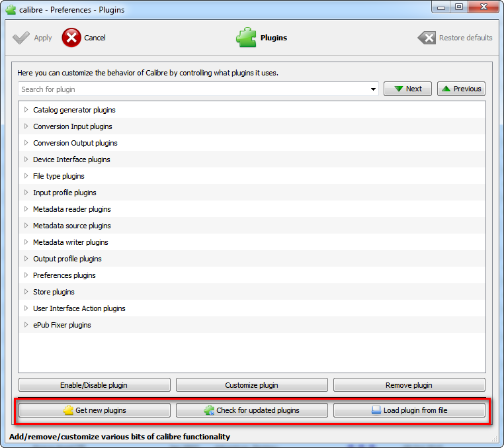The width and height of the screenshot is (504, 448).
Task: Expand Preferences plugins
Action: (x=26, y=275)
